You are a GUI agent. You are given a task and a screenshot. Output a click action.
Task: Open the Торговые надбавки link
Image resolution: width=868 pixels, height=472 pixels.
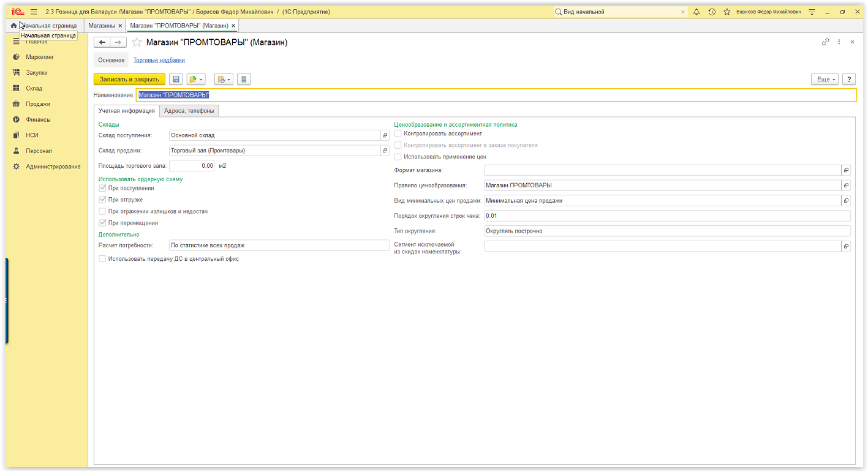click(x=159, y=60)
